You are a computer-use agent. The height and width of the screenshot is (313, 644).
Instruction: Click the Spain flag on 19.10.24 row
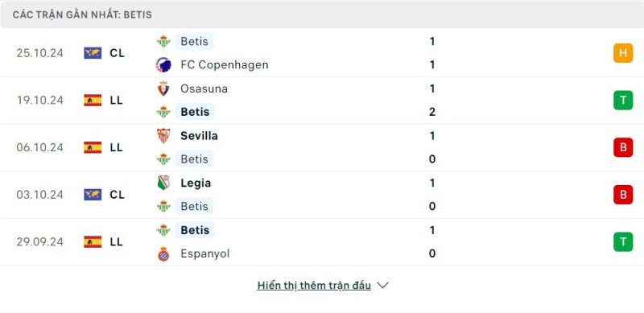[93, 101]
